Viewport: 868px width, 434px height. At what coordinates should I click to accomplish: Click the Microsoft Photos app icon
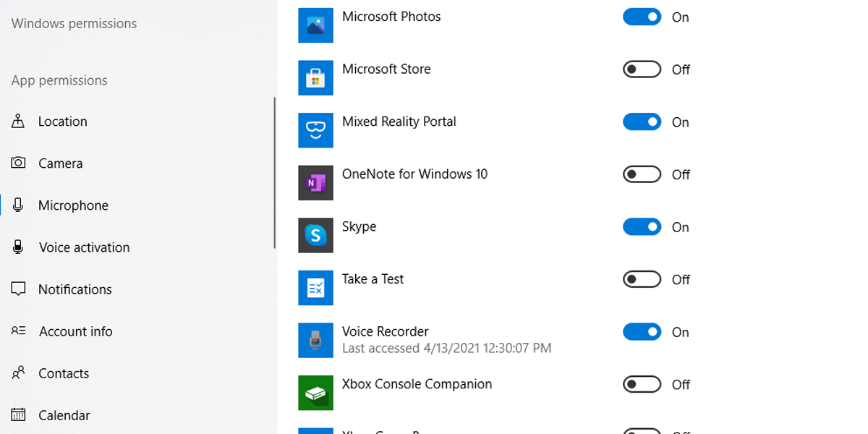315,25
